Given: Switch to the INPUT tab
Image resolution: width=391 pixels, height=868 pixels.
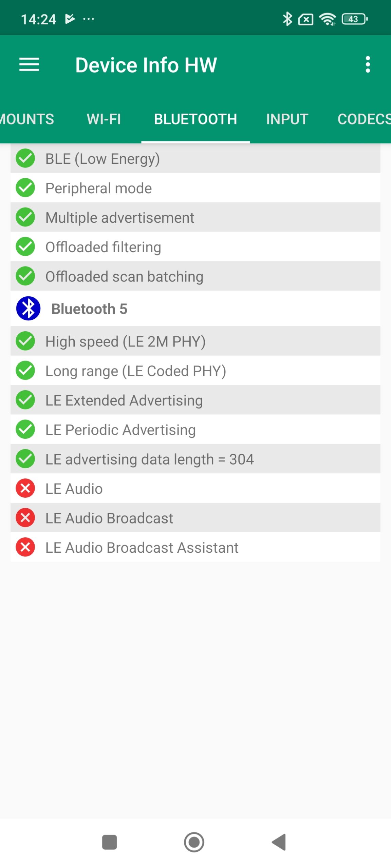Looking at the screenshot, I should coord(287,119).
